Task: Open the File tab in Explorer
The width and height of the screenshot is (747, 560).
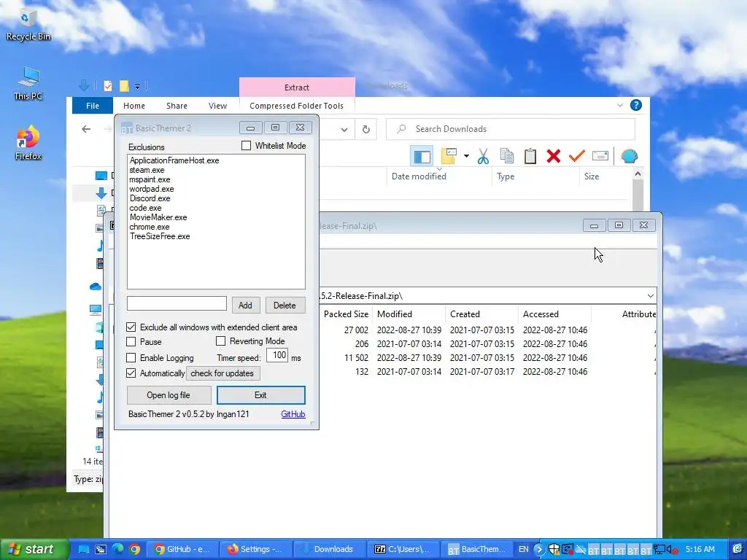Action: 93,106
